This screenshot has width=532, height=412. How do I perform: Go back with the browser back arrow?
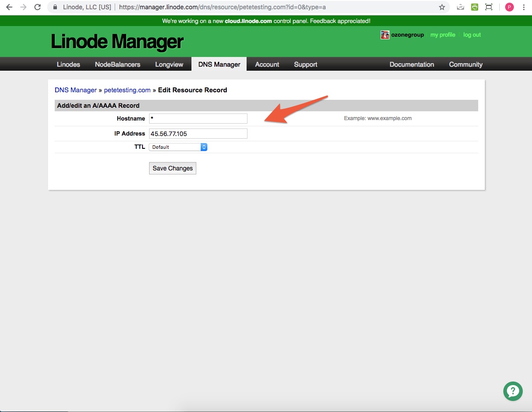coord(9,7)
